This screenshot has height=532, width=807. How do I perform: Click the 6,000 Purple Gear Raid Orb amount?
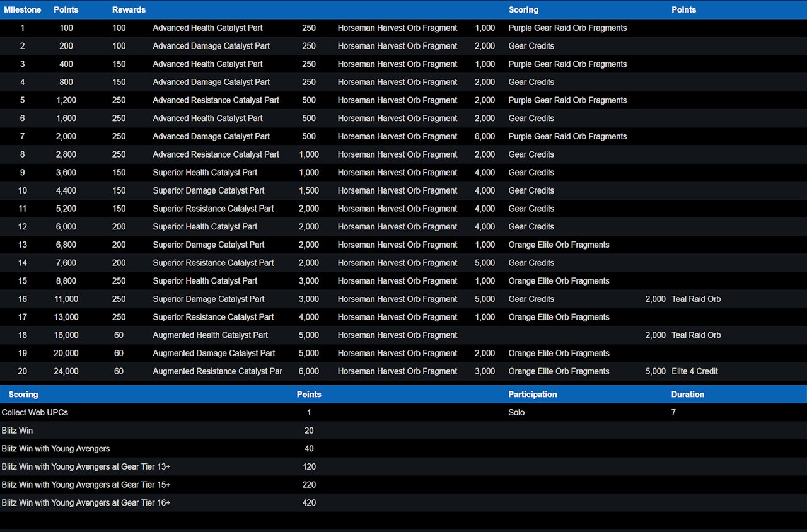(484, 136)
